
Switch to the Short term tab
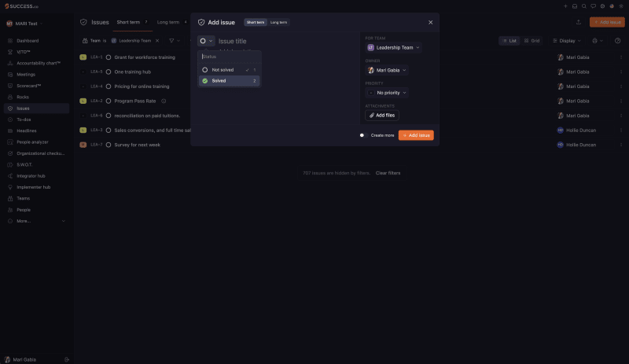(132, 22)
